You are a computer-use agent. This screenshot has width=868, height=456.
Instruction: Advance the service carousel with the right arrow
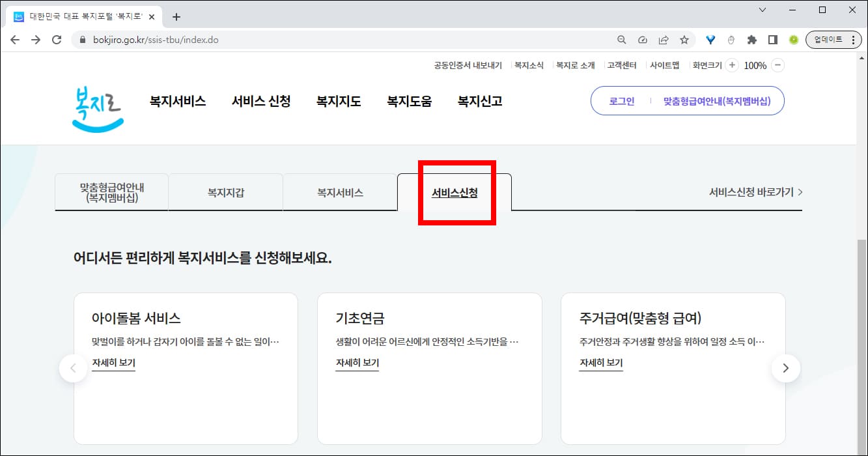[x=786, y=368]
